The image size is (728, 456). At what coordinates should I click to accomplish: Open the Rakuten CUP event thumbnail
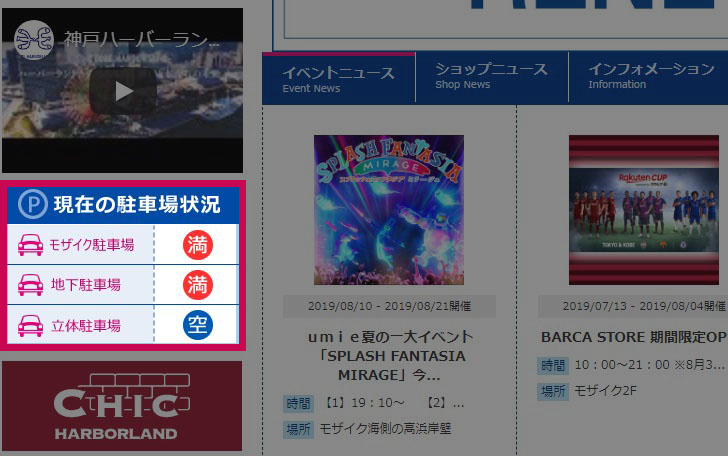click(644, 210)
